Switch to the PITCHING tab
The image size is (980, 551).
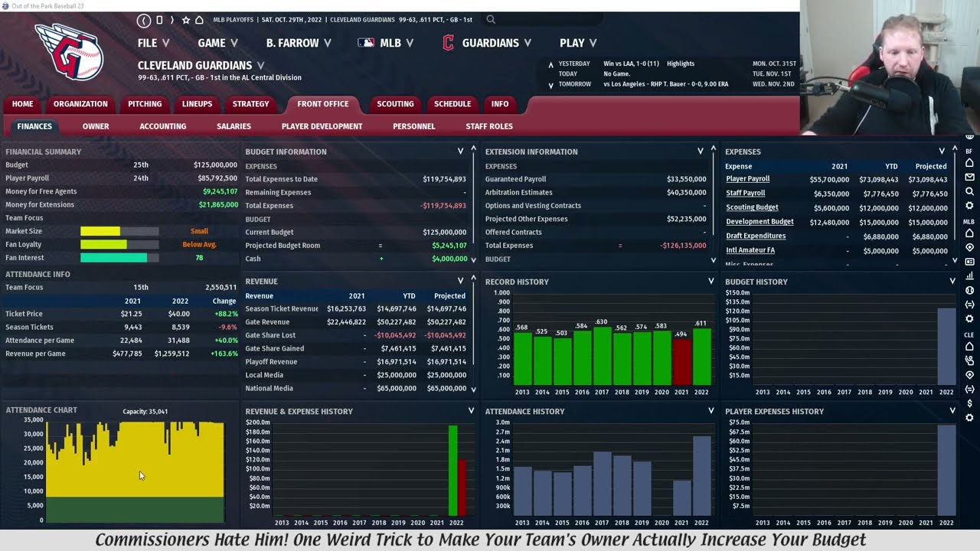pos(145,104)
